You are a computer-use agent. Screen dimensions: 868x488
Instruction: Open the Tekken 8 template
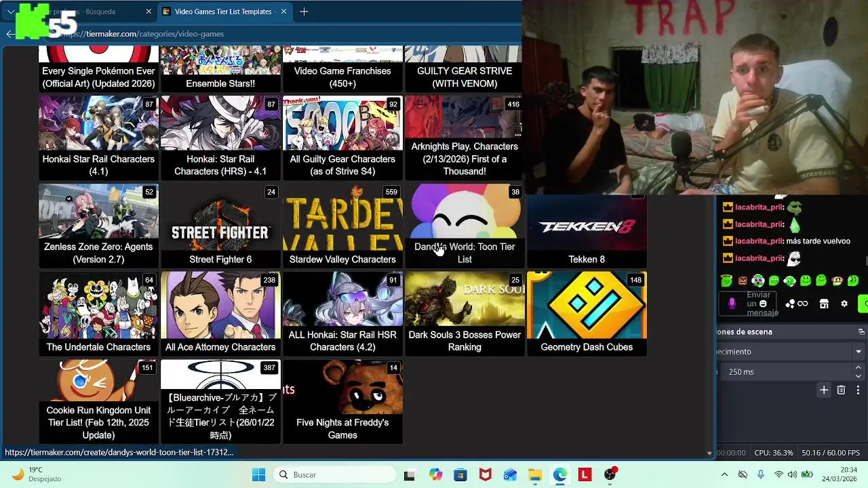click(587, 231)
